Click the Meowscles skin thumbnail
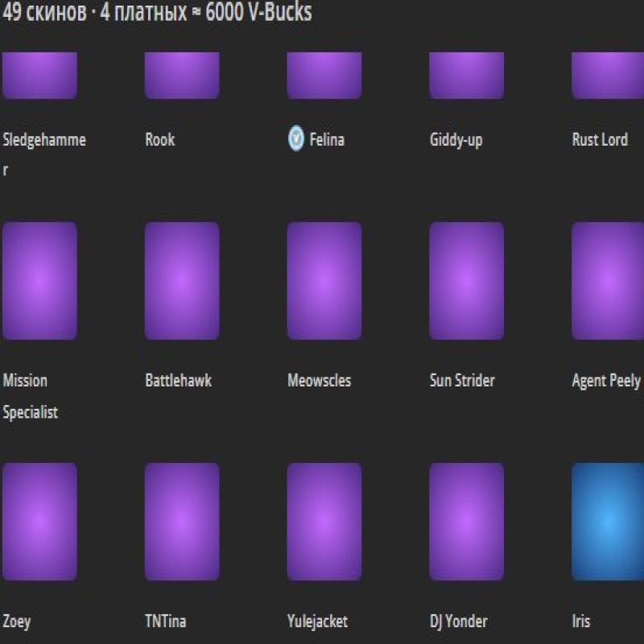The width and height of the screenshot is (644, 644). pyautogui.click(x=324, y=281)
